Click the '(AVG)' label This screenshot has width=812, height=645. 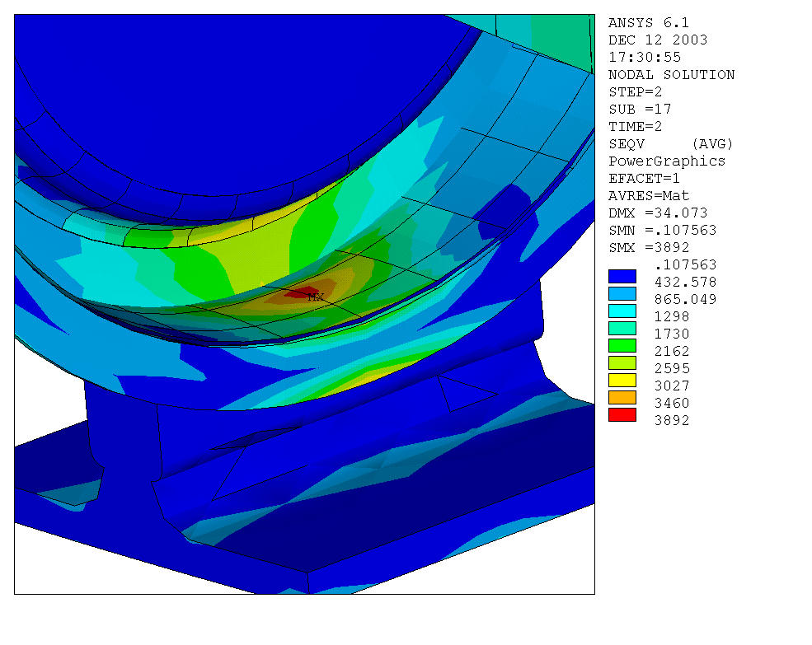[712, 144]
